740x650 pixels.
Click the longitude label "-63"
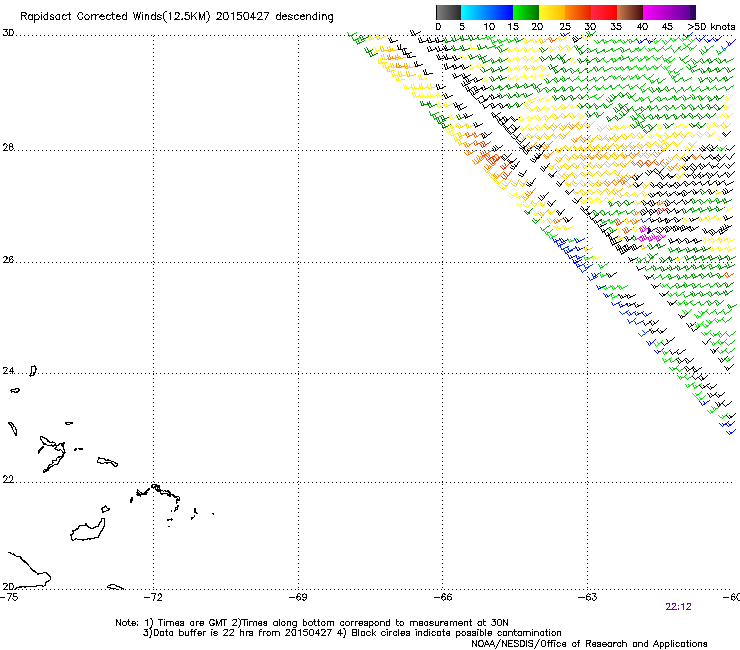coord(588,597)
